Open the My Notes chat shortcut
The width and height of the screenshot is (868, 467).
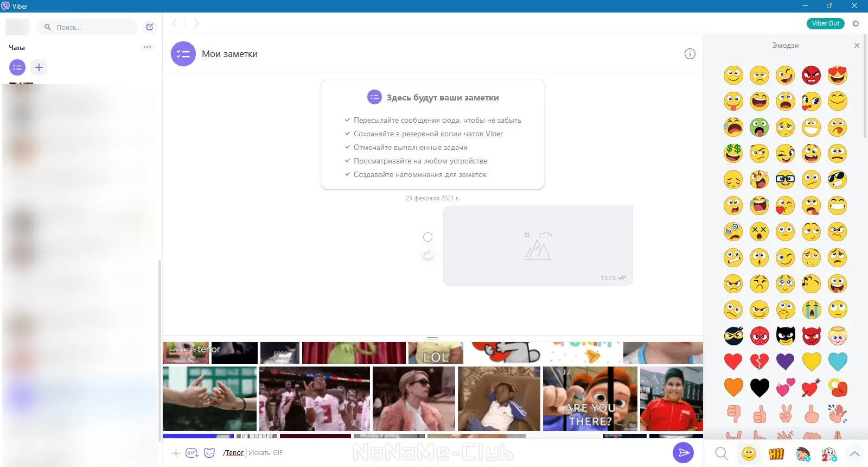(x=17, y=67)
